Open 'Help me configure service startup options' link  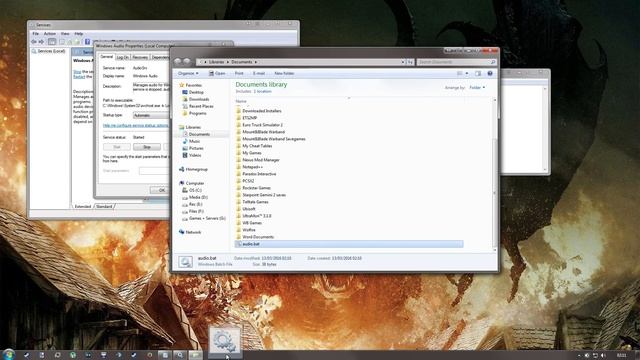pos(136,126)
